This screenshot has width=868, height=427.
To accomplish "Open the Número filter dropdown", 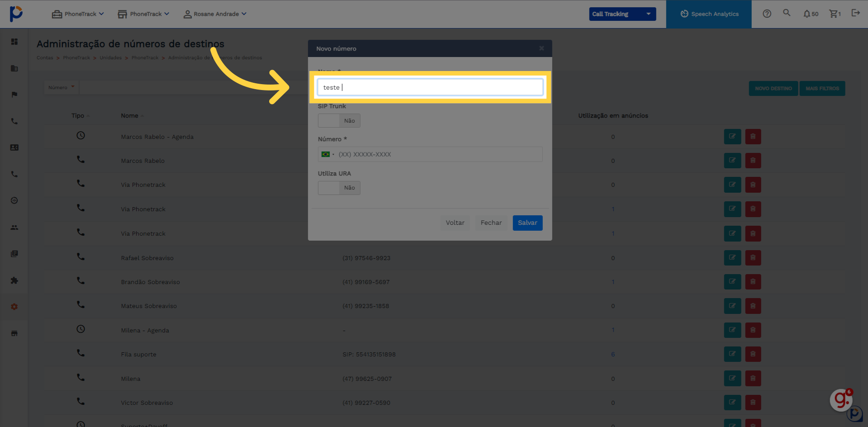I will (x=61, y=87).
